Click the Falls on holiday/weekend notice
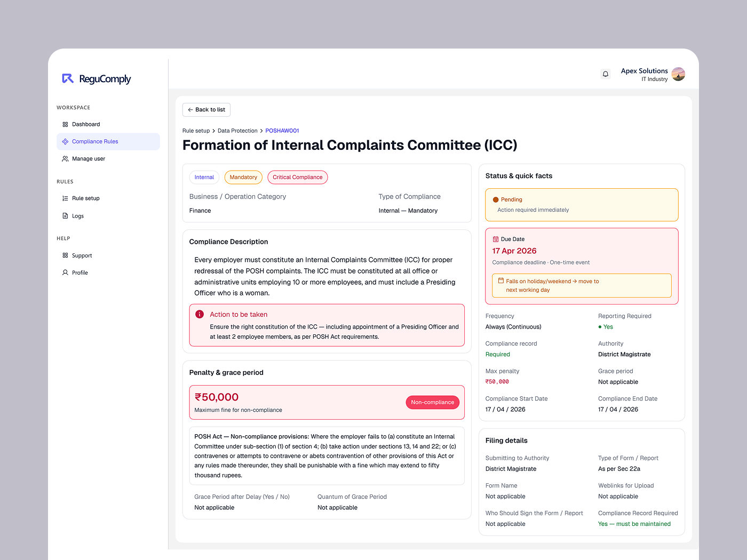Image resolution: width=747 pixels, height=560 pixels. [582, 285]
